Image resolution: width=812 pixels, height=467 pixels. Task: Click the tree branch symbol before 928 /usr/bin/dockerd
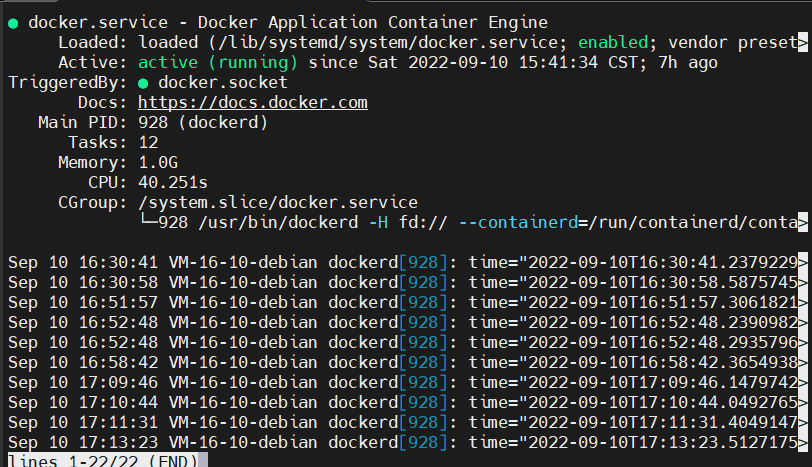148,222
